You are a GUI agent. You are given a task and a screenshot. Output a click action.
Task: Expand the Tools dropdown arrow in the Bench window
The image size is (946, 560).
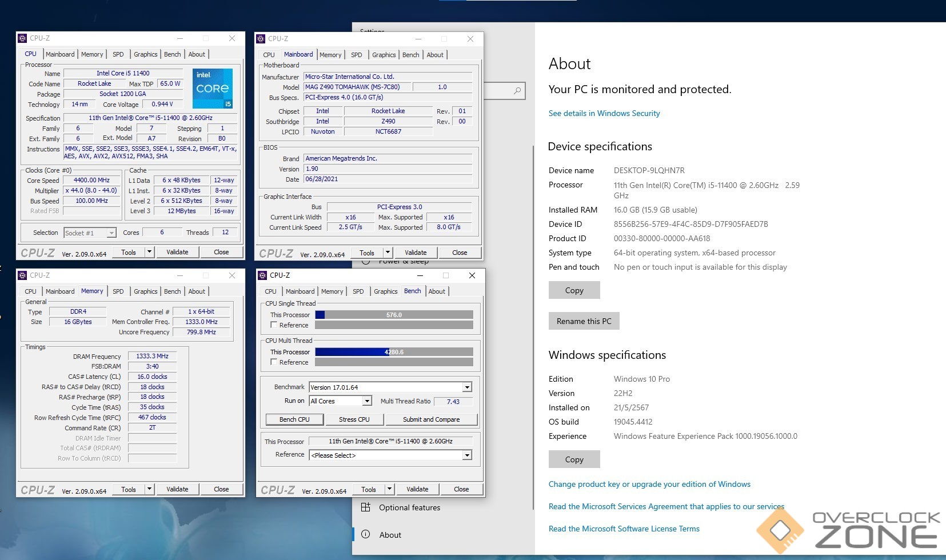point(389,489)
